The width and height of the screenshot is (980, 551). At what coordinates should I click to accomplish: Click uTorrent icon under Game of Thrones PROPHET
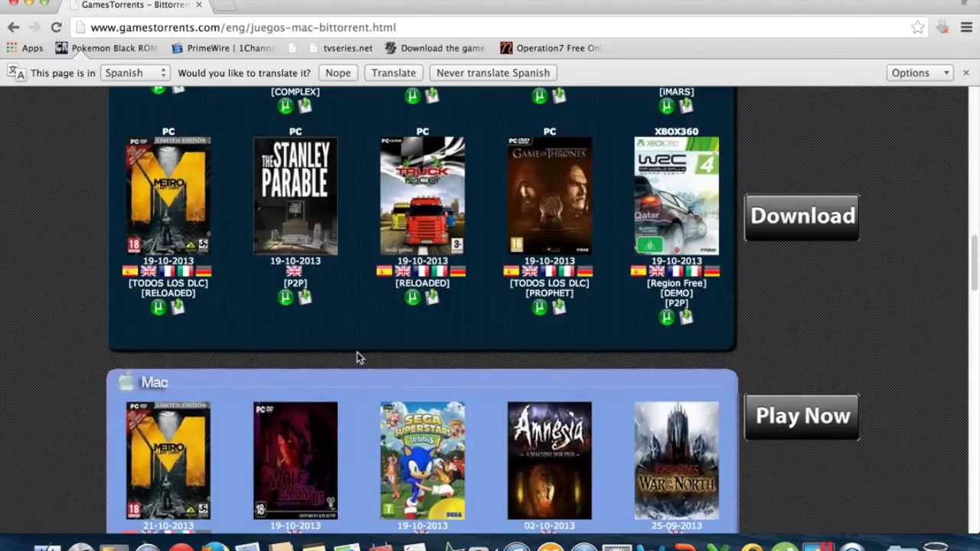[x=540, y=307]
